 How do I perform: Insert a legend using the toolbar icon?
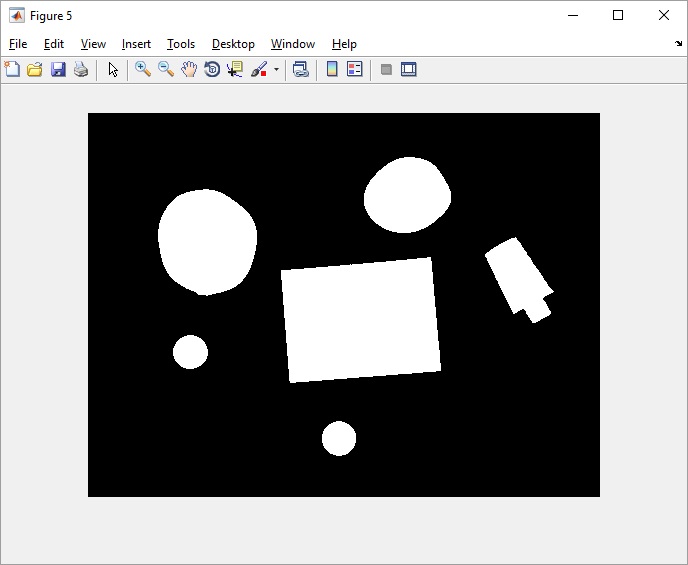click(354, 70)
